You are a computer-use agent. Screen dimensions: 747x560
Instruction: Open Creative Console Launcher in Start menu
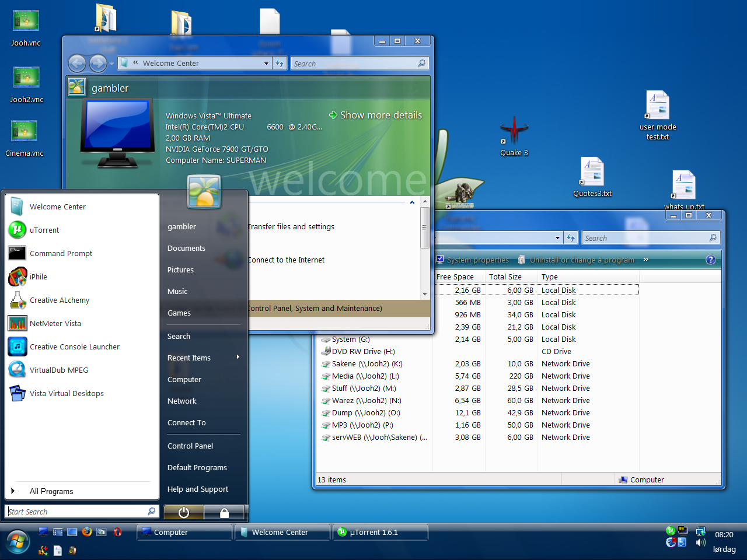click(82, 346)
